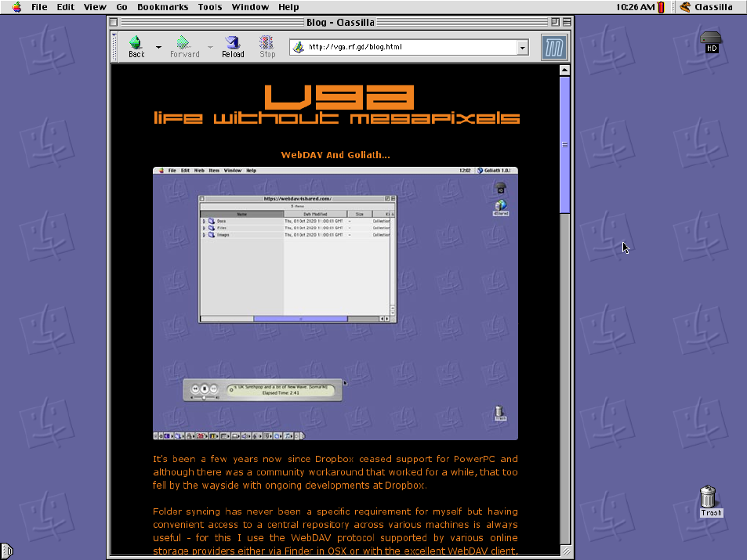Viewport: 747px width, 560px height.
Task: Click the Goliath screenshot image
Action: click(x=335, y=303)
